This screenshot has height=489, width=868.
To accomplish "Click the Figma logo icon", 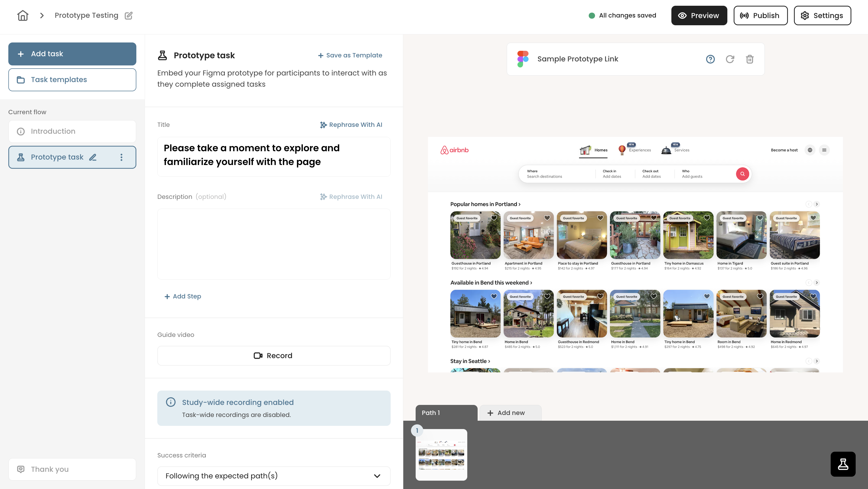I will pos(523,59).
